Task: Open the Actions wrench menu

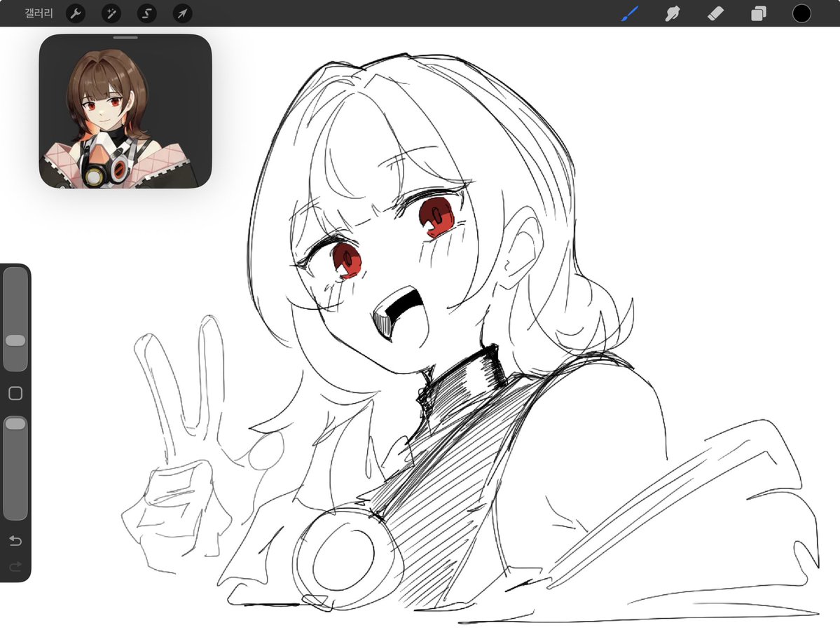Action: coord(76,13)
